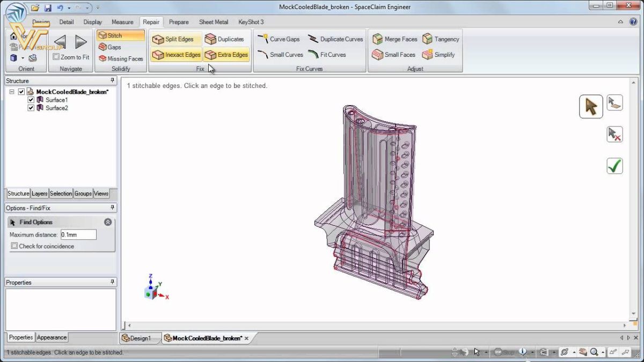Open the Sheet Metal ribbon tab
Screen dimensions: 644x362
(214, 22)
